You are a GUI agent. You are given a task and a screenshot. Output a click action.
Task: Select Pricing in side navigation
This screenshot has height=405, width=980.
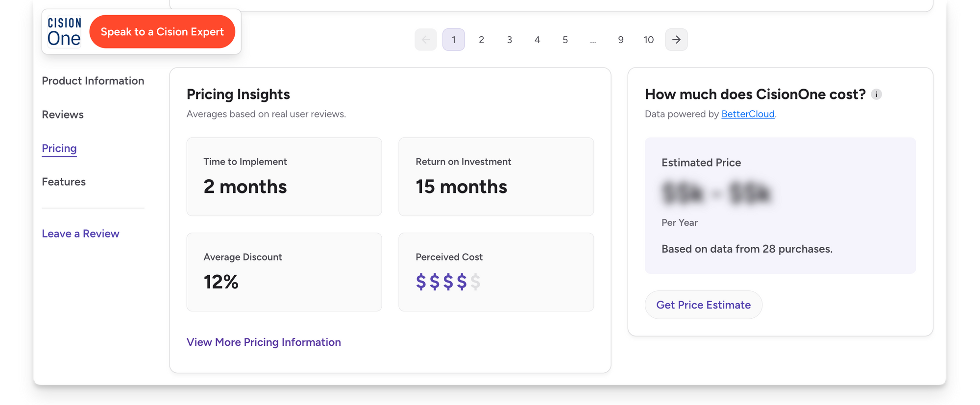click(59, 148)
